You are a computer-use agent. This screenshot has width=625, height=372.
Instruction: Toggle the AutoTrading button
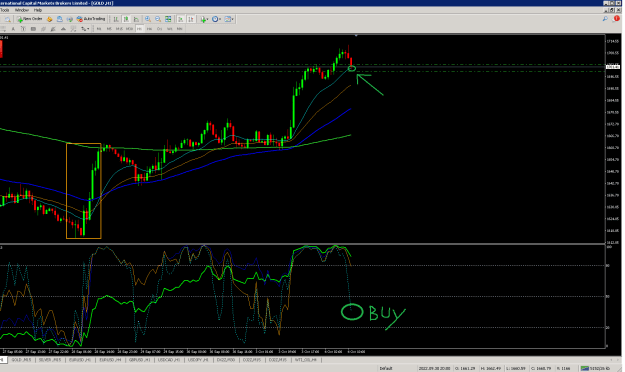[91, 19]
